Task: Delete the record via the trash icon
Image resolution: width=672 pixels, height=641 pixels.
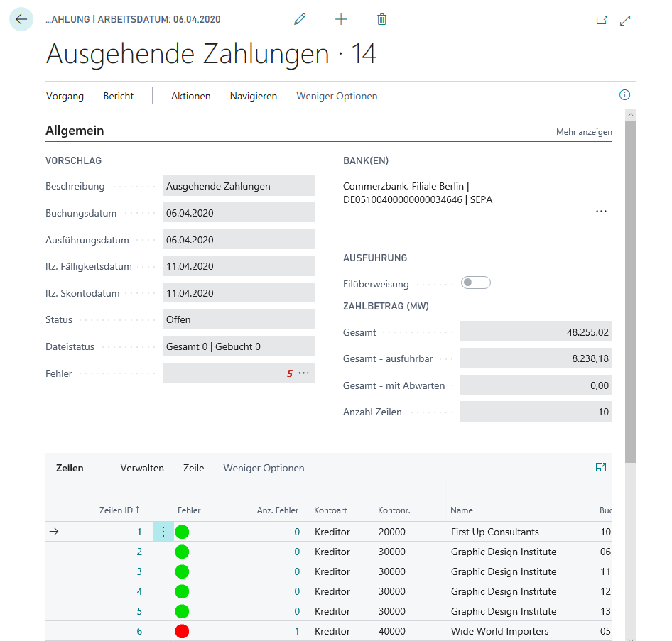Action: (381, 19)
